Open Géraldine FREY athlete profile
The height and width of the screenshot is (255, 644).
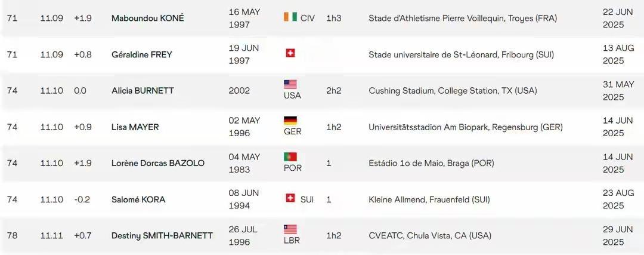[142, 55]
